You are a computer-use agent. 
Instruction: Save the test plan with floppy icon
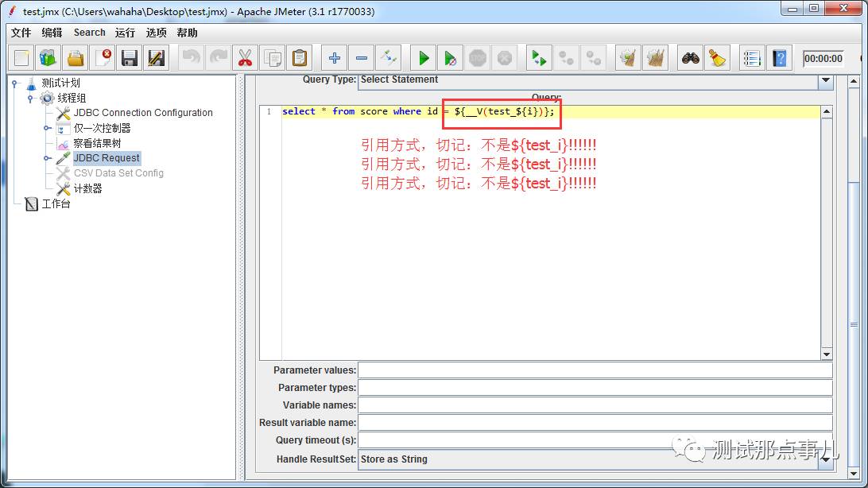pyautogui.click(x=130, y=58)
